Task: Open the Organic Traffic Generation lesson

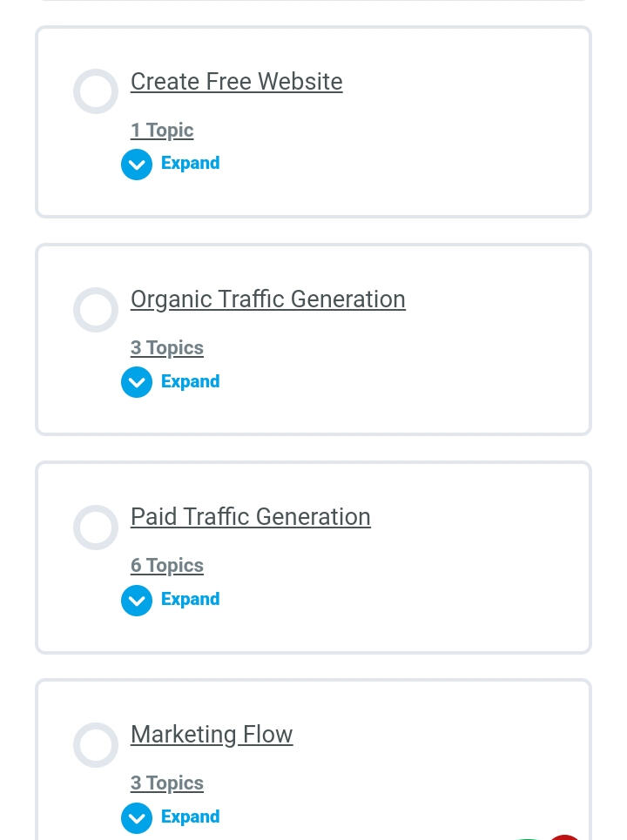Action: pyautogui.click(x=267, y=299)
